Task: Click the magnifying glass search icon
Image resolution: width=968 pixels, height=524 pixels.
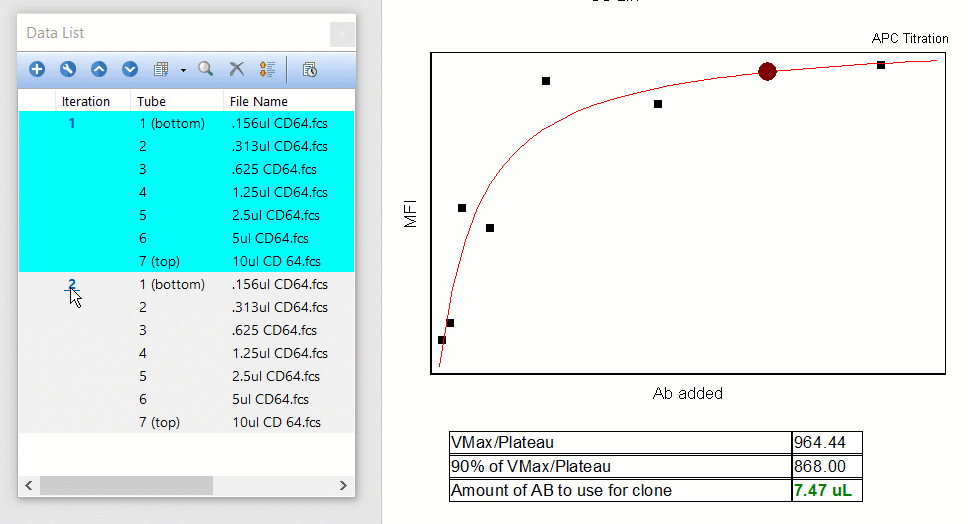Action: click(x=205, y=69)
